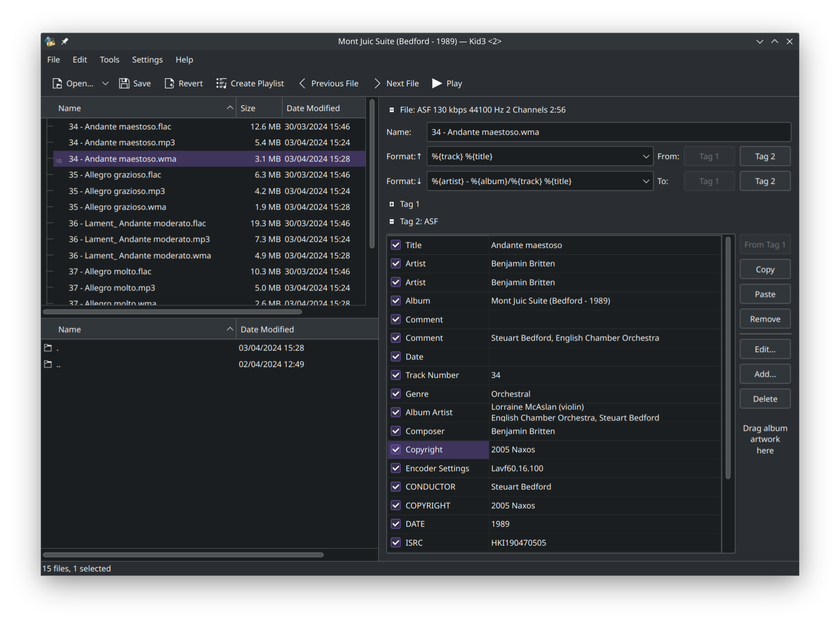Expand the Tag 1 section

tap(391, 204)
